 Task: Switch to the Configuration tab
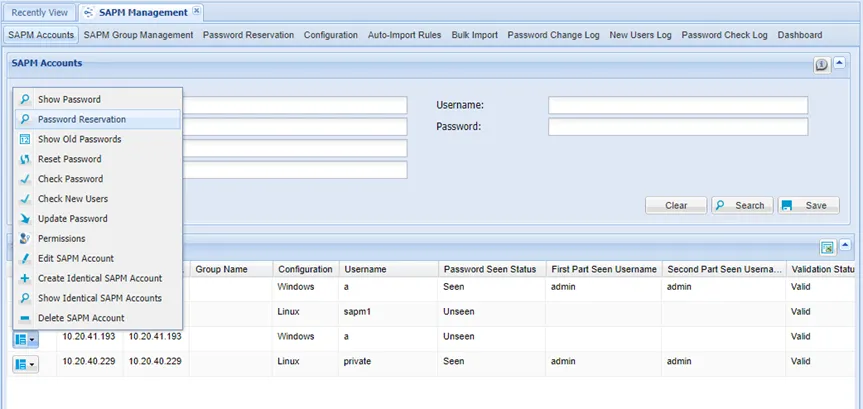click(x=331, y=35)
